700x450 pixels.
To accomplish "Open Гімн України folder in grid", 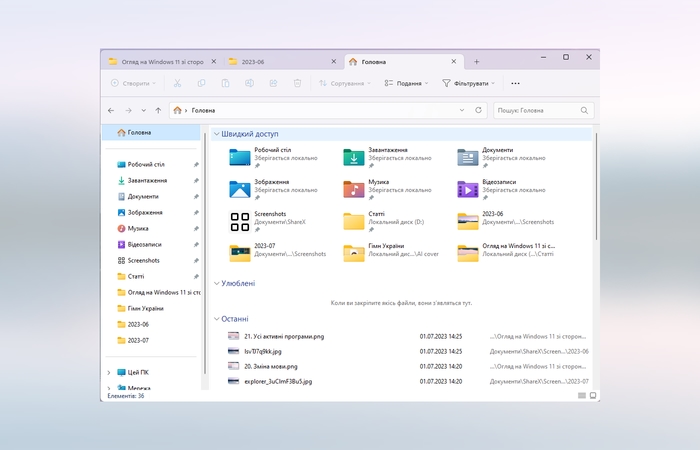I will tap(391, 253).
